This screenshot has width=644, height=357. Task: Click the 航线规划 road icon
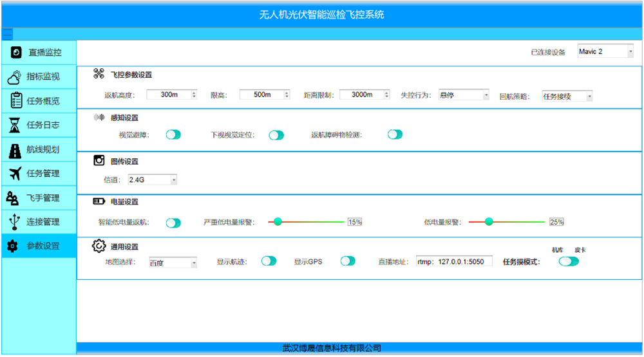15,149
